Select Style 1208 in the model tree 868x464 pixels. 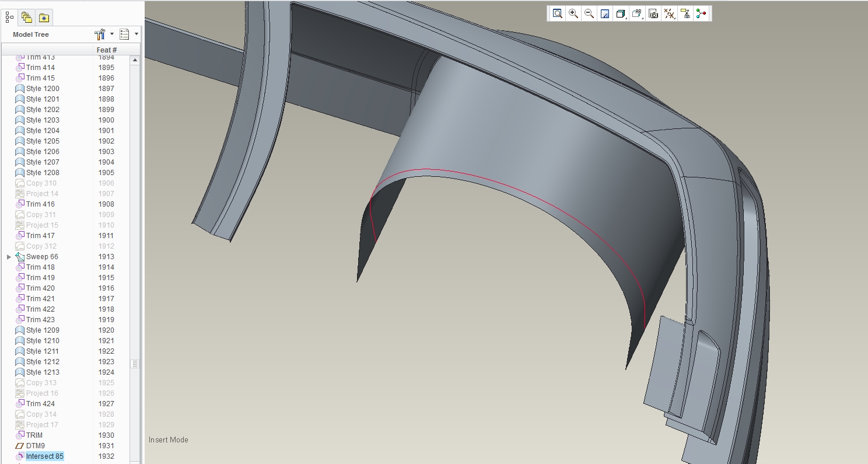click(x=43, y=173)
